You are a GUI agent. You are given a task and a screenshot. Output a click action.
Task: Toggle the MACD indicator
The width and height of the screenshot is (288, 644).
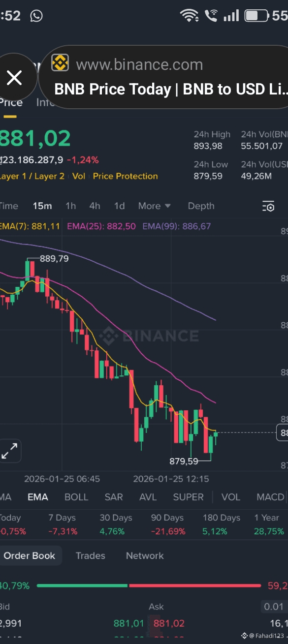270,497
